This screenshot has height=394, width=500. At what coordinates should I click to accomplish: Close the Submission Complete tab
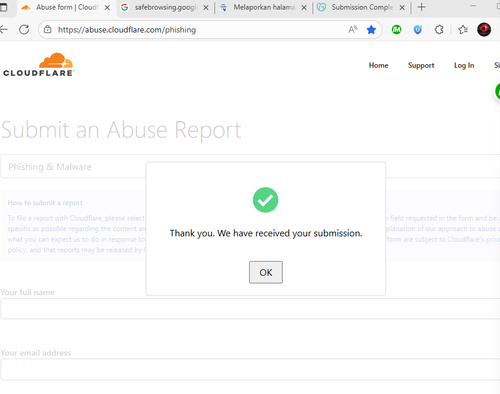[x=402, y=7]
